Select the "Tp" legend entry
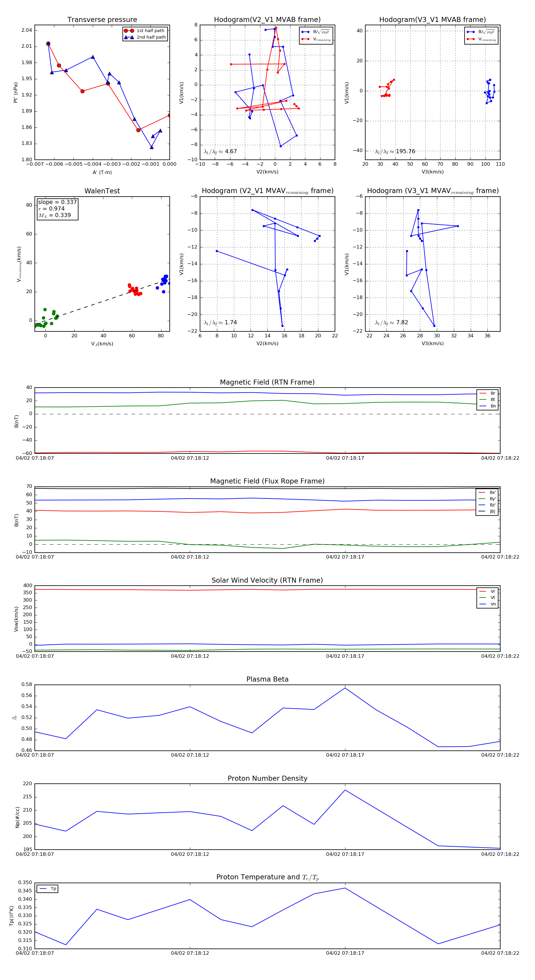535x980 pixels. pos(48,889)
